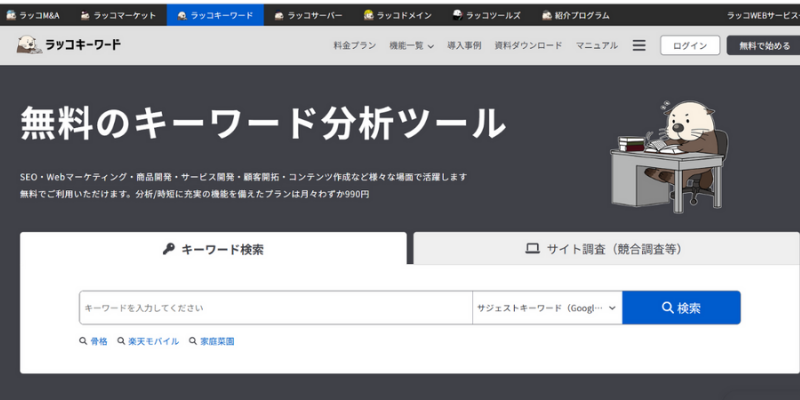Open the ラッコサーバー service link
The height and width of the screenshot is (400, 800).
point(308,15)
